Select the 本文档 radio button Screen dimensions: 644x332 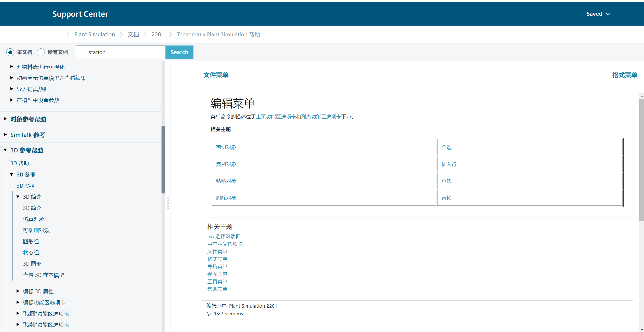10,52
